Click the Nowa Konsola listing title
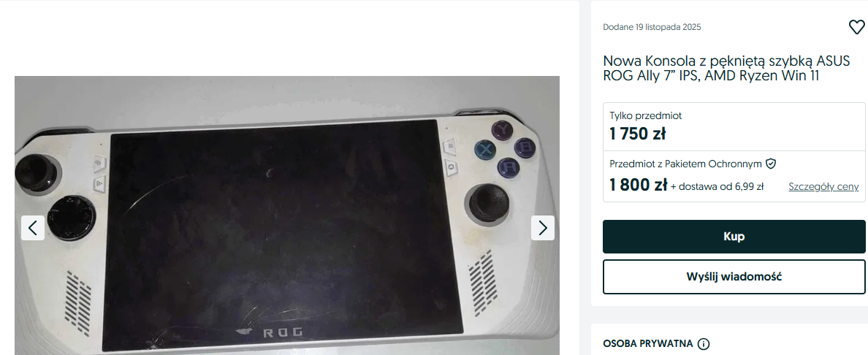868x355 pixels. [x=726, y=68]
